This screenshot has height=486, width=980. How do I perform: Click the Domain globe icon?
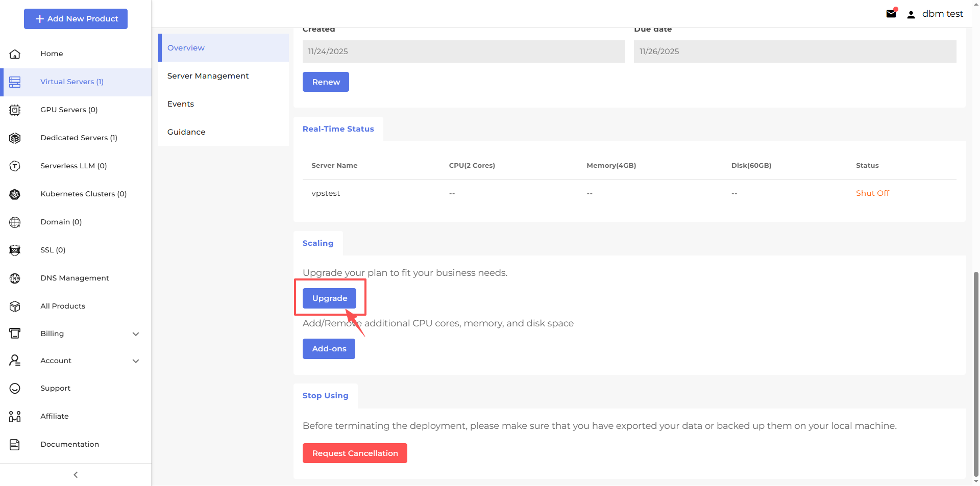pyautogui.click(x=15, y=222)
